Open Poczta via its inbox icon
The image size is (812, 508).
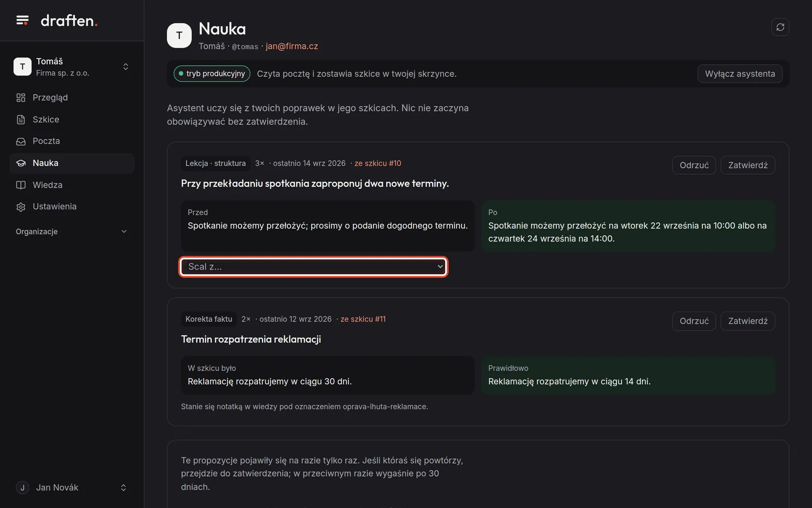[21, 141]
